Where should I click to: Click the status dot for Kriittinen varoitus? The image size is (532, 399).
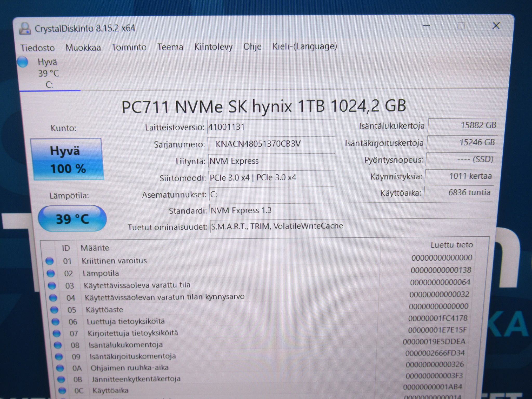pos(50,261)
